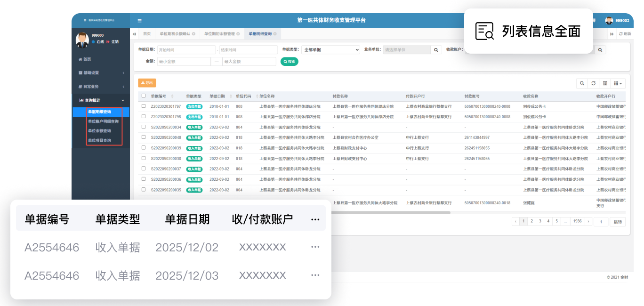The height and width of the screenshot is (306, 644).
Task: Click the 跳转 page jump button
Action: click(x=618, y=222)
